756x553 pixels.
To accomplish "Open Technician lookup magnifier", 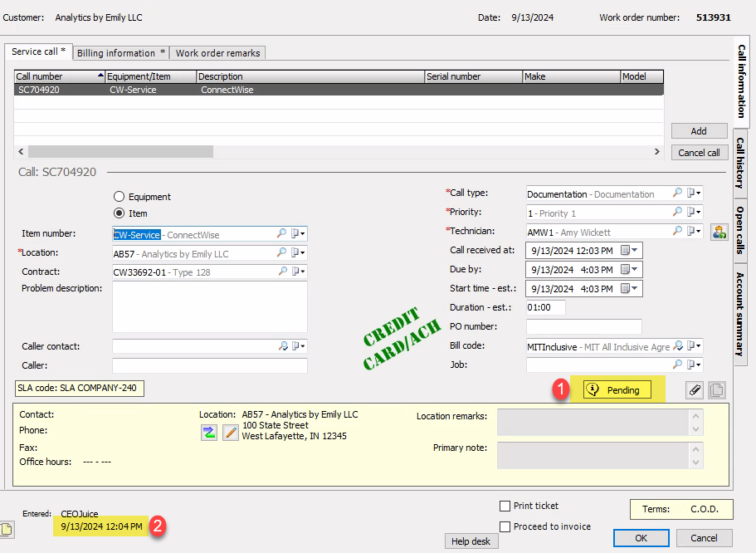I will click(677, 231).
